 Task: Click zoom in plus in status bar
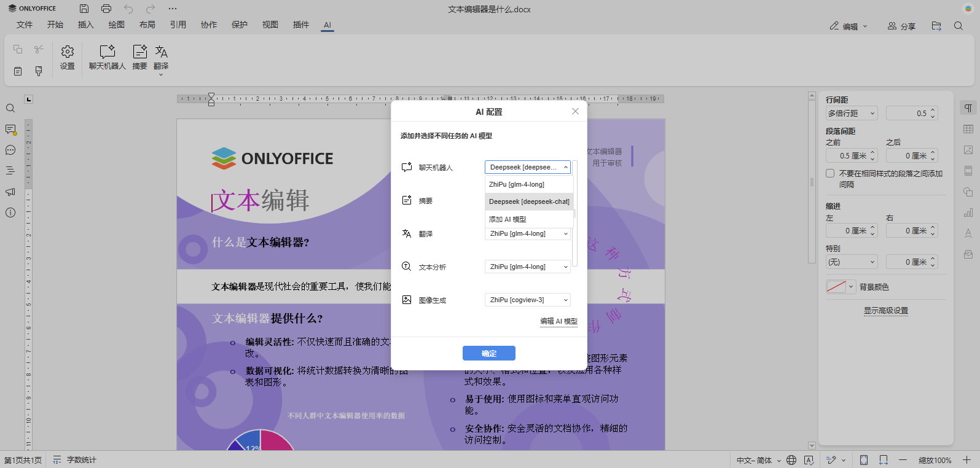point(966,460)
